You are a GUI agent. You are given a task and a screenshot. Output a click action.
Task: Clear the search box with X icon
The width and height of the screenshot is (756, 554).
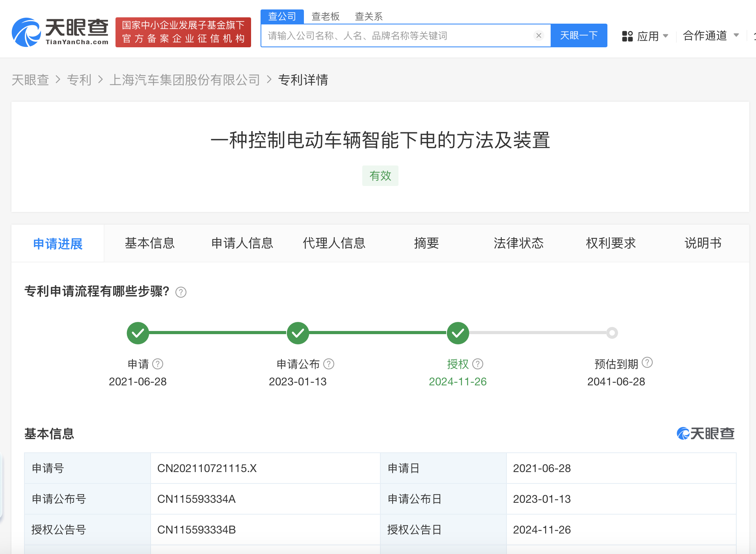[x=538, y=35]
